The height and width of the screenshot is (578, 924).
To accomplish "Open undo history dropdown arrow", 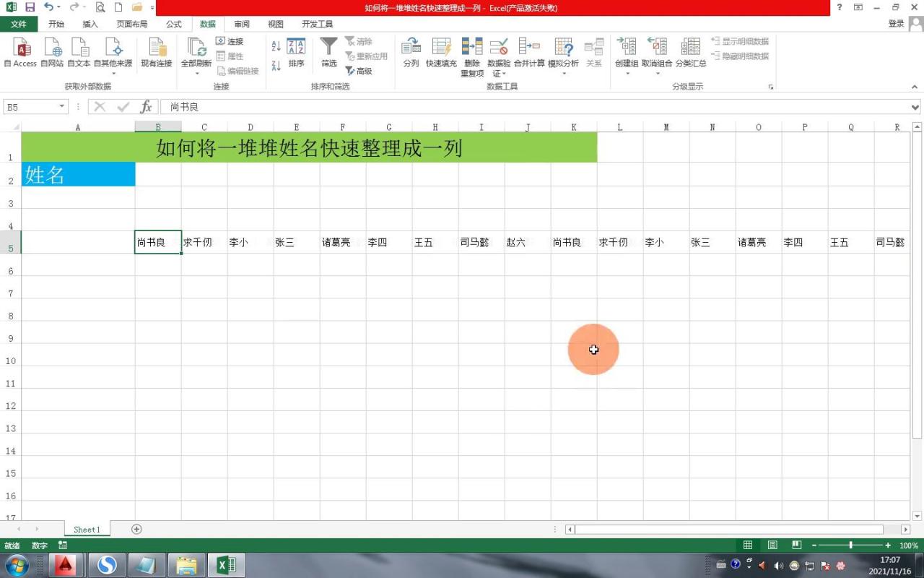I will (x=58, y=7).
